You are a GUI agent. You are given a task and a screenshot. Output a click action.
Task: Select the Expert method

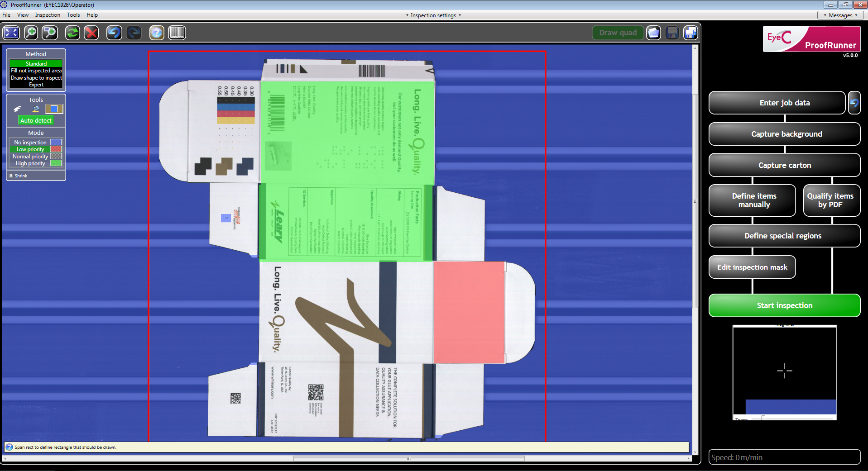pos(36,85)
